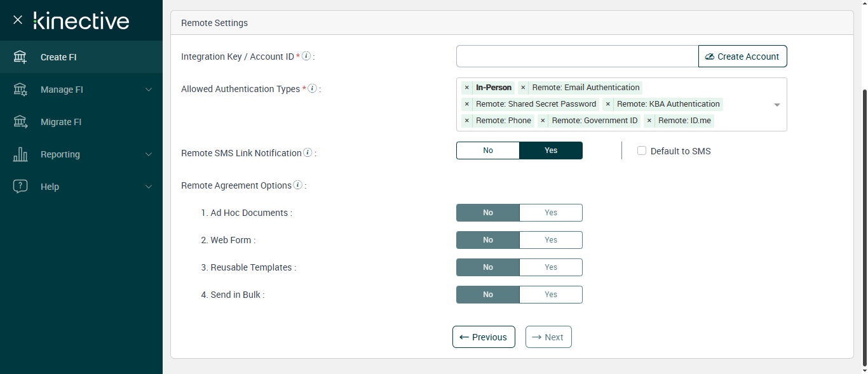
Task: Open the Allowed Authentication Types dropdown arrow
Action: (777, 105)
